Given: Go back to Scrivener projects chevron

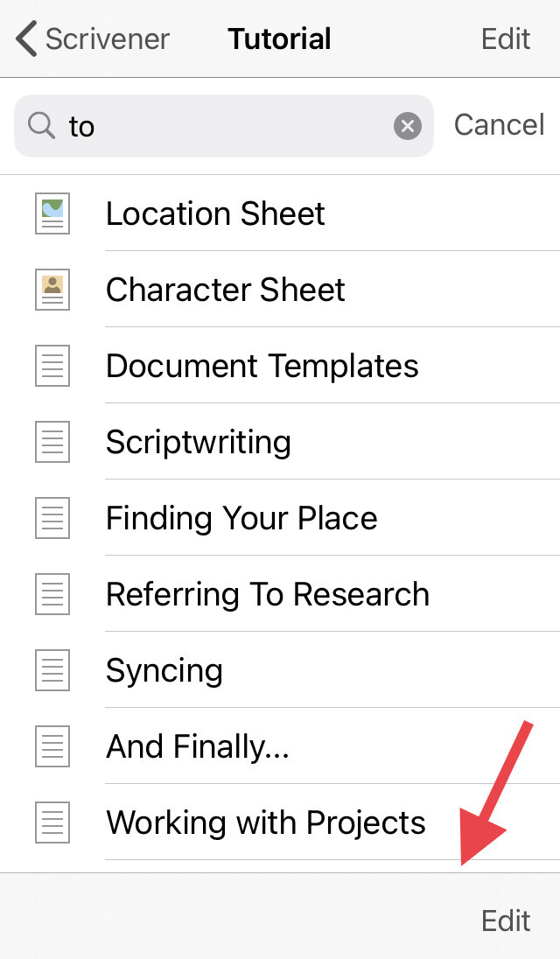Looking at the screenshot, I should [x=27, y=38].
